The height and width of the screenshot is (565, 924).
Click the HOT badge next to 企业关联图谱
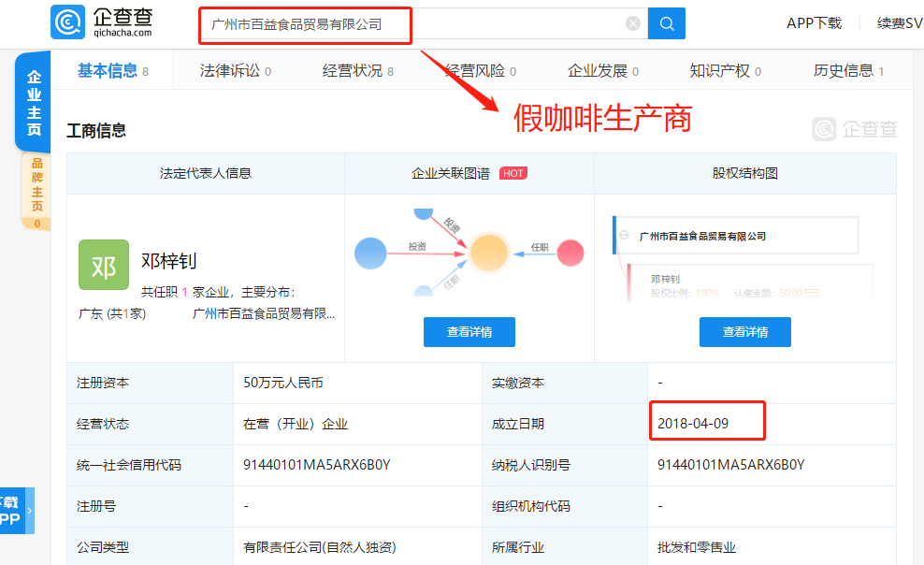[x=513, y=173]
